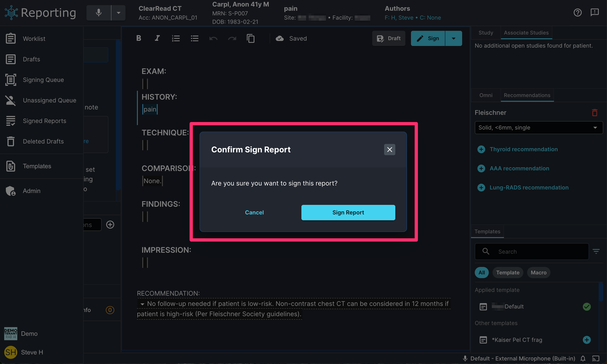Delete the Fleischner recommendation
The image size is (607, 364).
click(594, 113)
